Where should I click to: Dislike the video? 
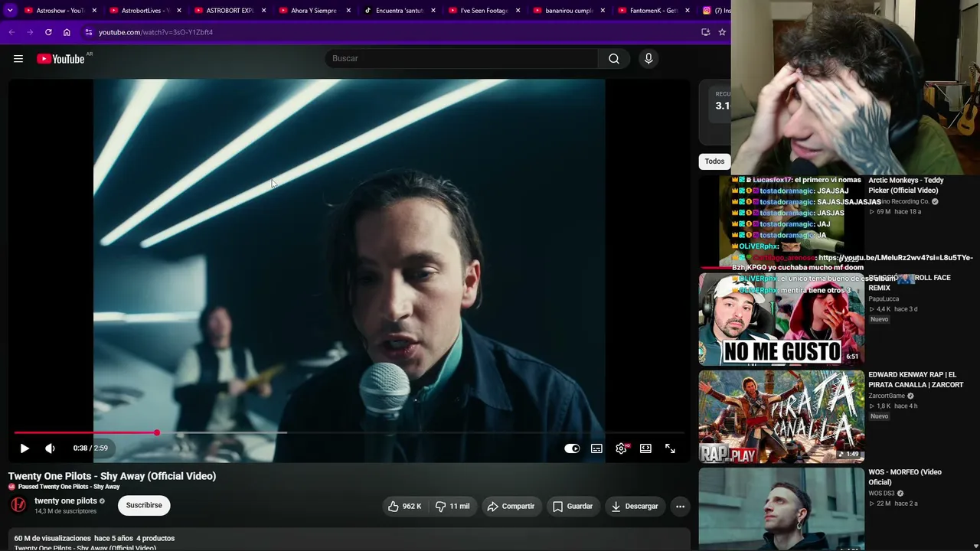pyautogui.click(x=452, y=506)
